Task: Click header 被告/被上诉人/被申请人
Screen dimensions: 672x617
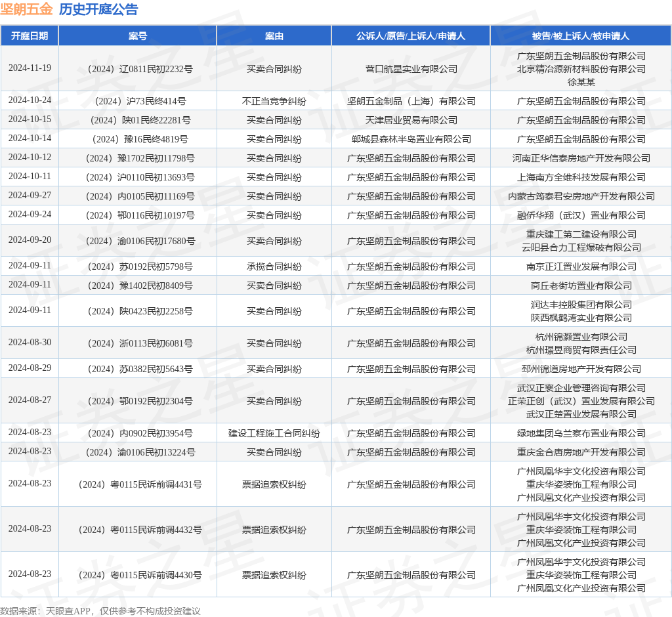Action: point(581,36)
